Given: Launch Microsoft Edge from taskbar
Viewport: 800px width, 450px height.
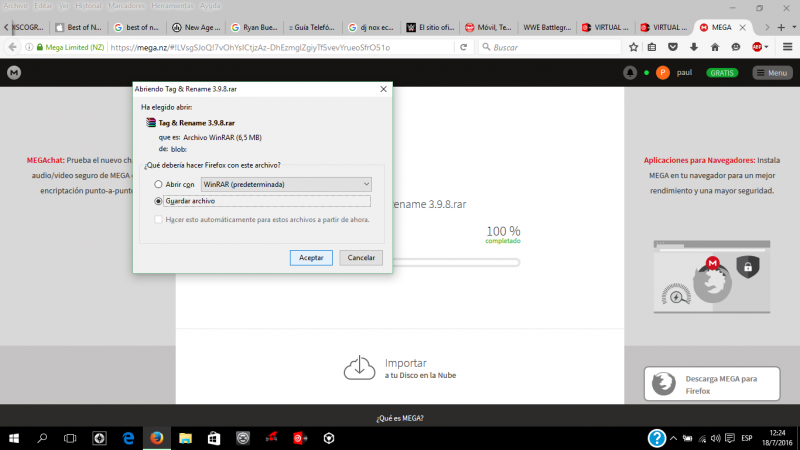Looking at the screenshot, I should pyautogui.click(x=128, y=438).
